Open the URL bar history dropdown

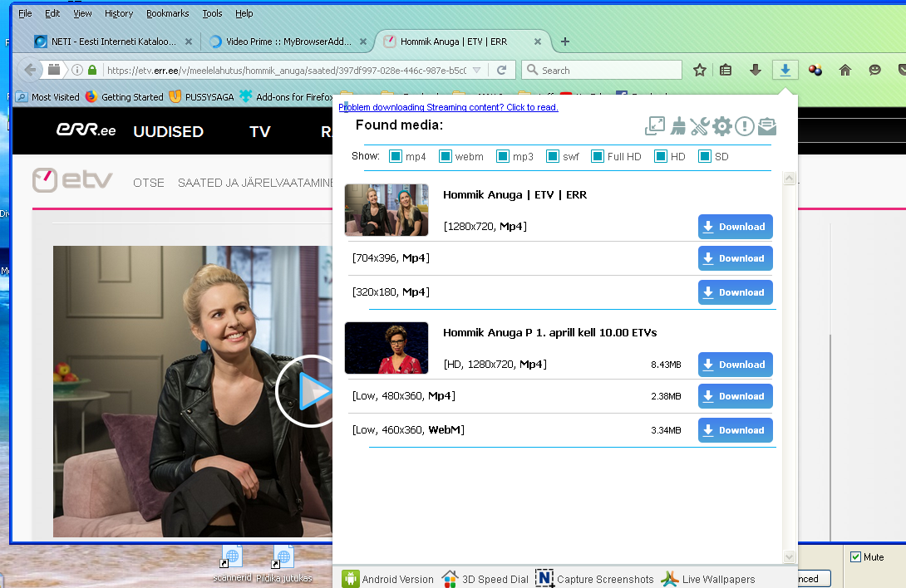point(477,71)
